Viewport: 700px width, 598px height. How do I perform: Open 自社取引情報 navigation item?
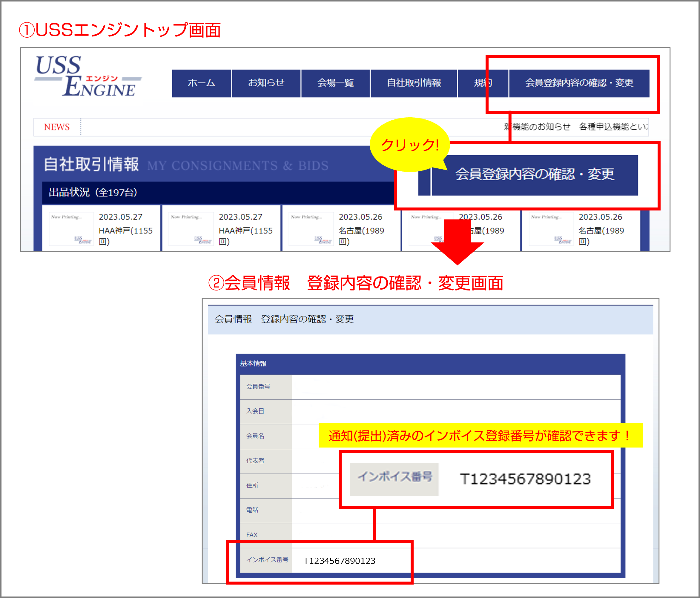414,83
